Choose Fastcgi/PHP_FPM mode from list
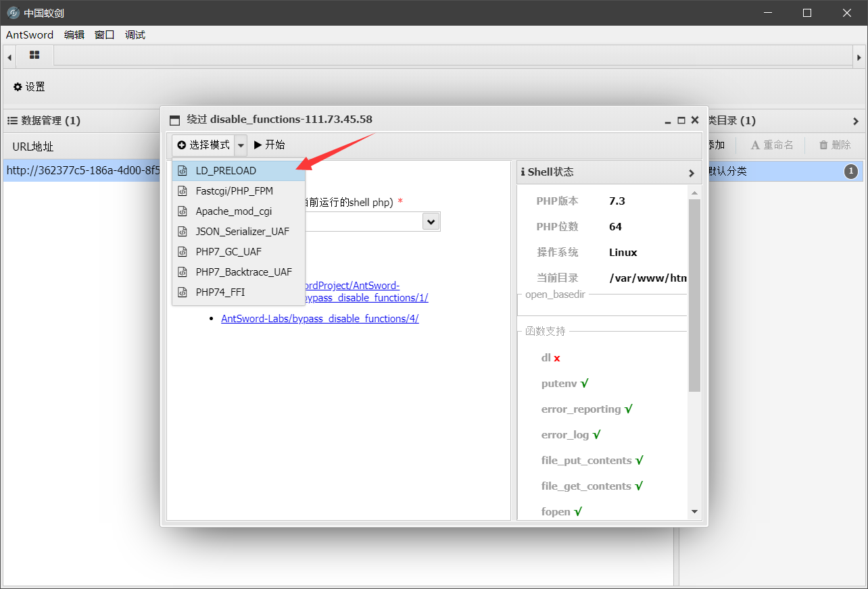Image resolution: width=868 pixels, height=589 pixels. click(239, 191)
